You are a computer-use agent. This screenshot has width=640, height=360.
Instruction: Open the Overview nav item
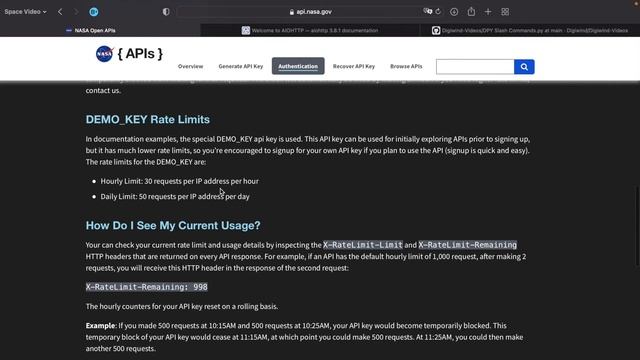click(x=190, y=66)
